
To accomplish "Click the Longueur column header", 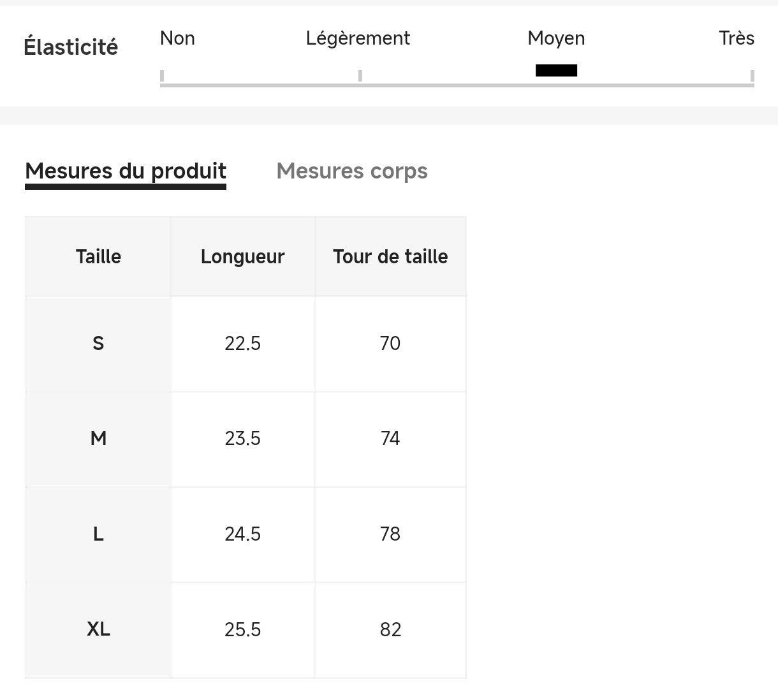I will [242, 256].
